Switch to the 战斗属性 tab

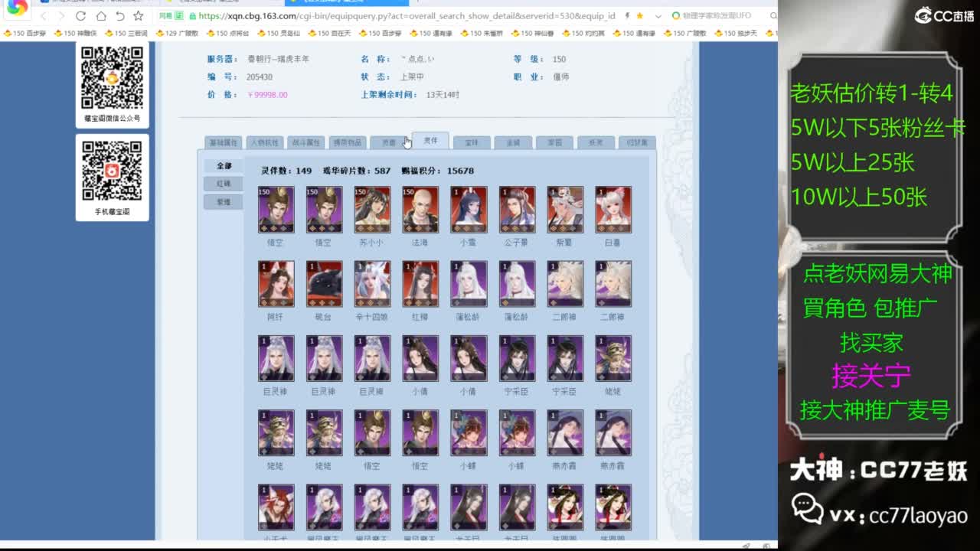coord(305,142)
